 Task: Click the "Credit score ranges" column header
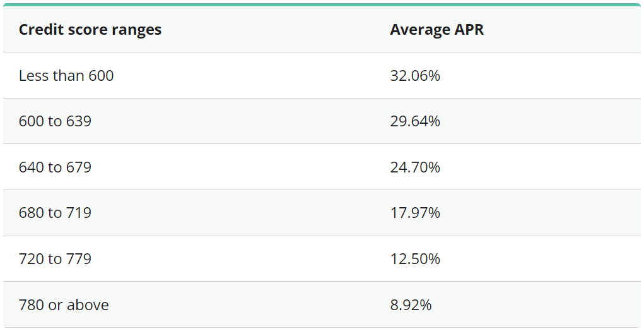(90, 30)
